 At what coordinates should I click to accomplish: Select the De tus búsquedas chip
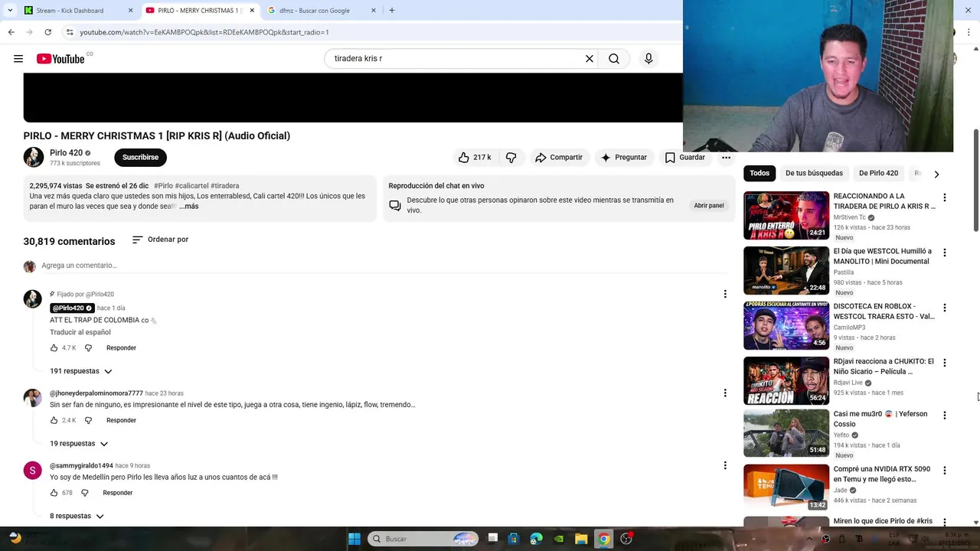pyautogui.click(x=814, y=173)
